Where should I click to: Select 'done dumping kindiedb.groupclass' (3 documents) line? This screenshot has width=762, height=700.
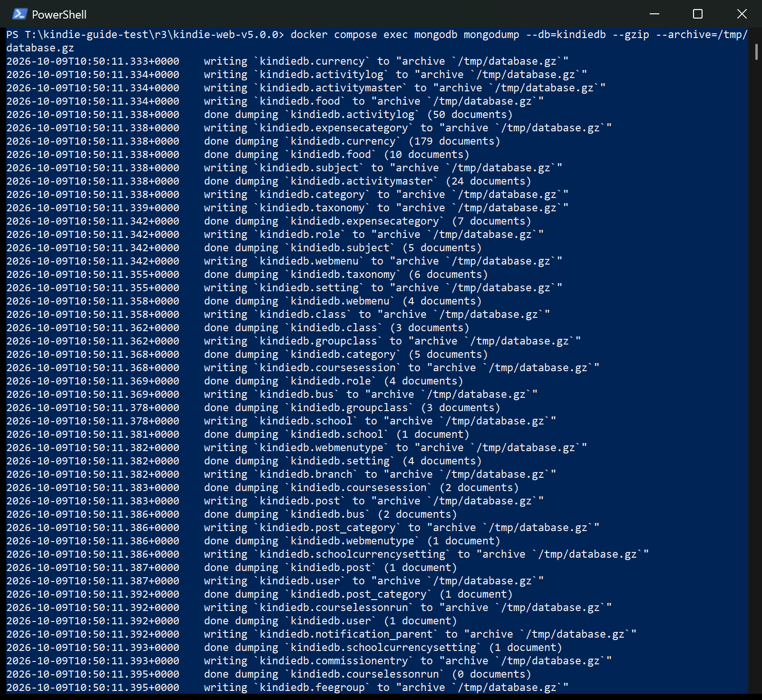tap(254, 408)
